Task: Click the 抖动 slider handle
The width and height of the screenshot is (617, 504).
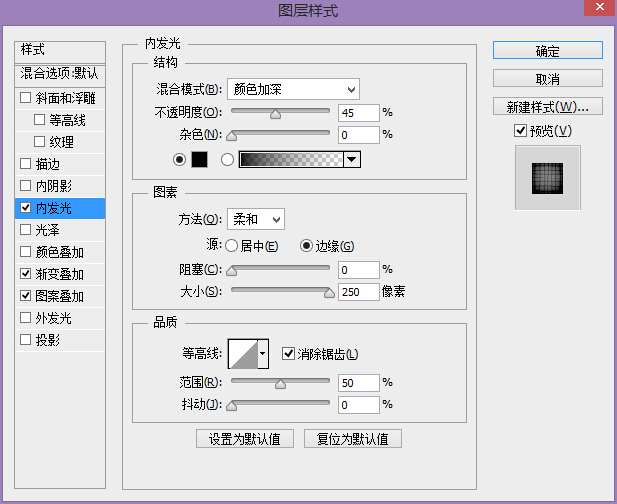Action: 232,406
